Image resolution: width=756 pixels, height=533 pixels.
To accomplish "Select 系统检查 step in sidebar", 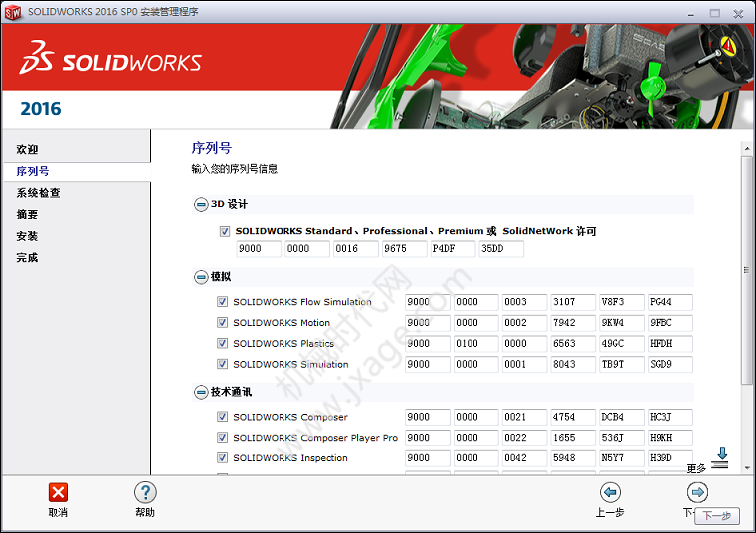I will [x=38, y=193].
